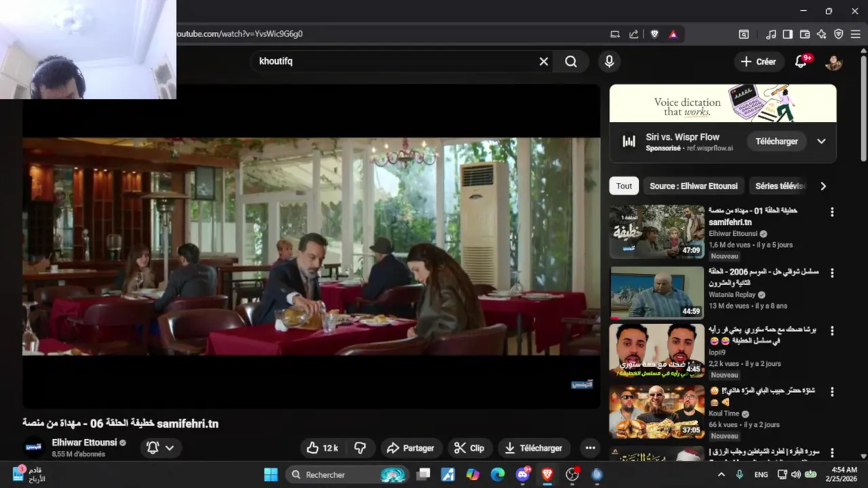Click the share page icon in address bar
The width and height of the screenshot is (868, 488).
(x=634, y=34)
